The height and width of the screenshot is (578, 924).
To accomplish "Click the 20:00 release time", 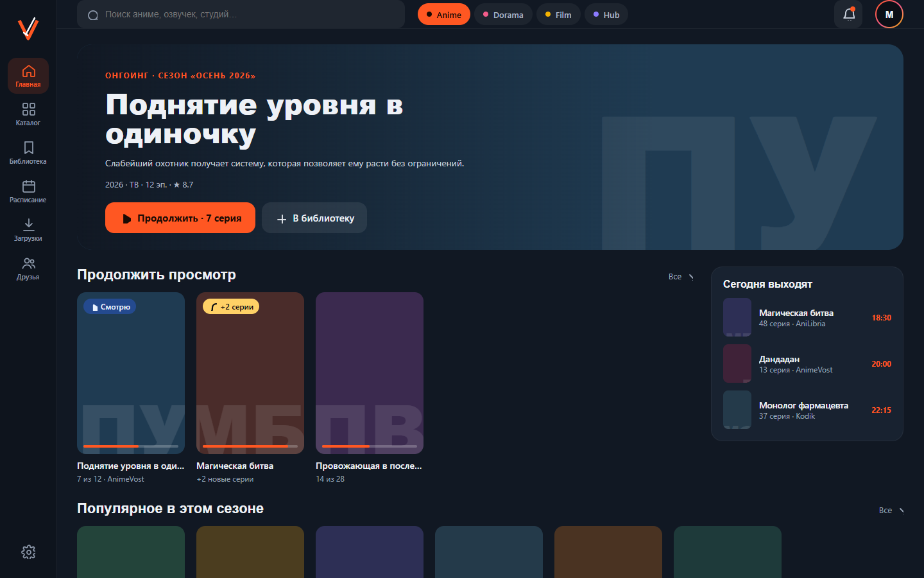I will [881, 363].
